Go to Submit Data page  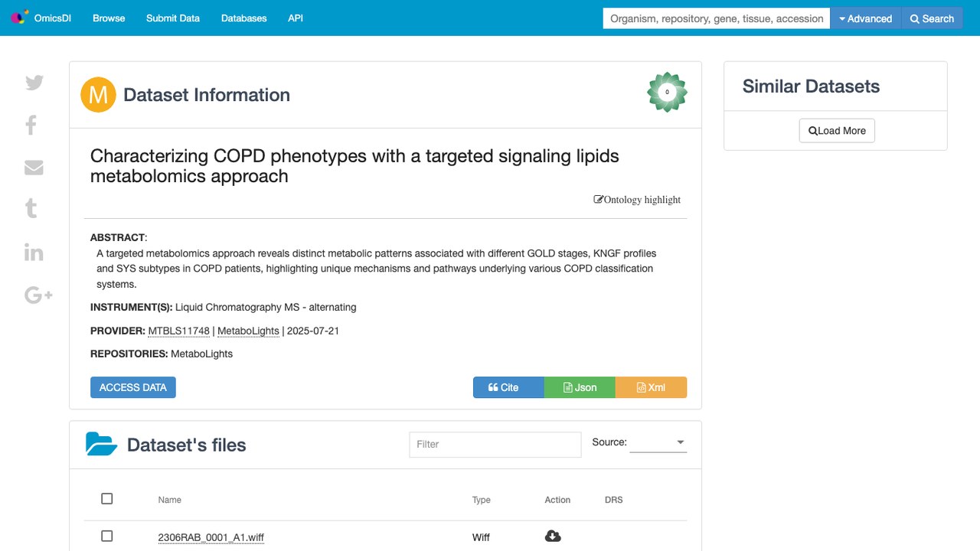(173, 18)
